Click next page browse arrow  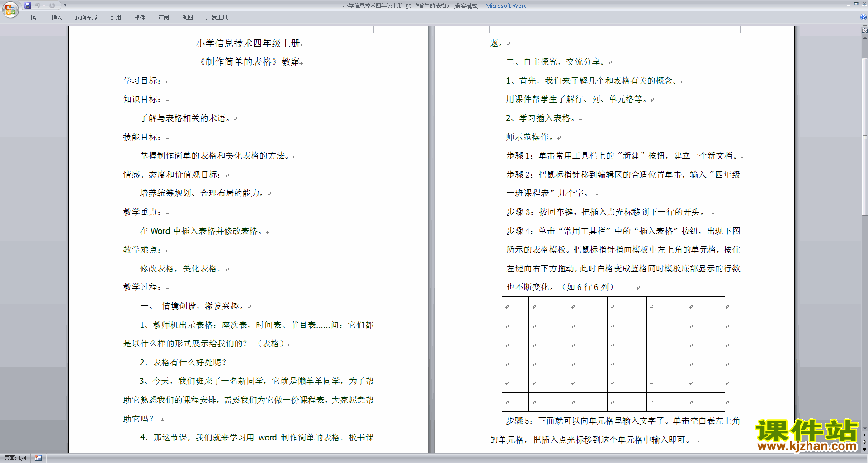[x=865, y=449]
